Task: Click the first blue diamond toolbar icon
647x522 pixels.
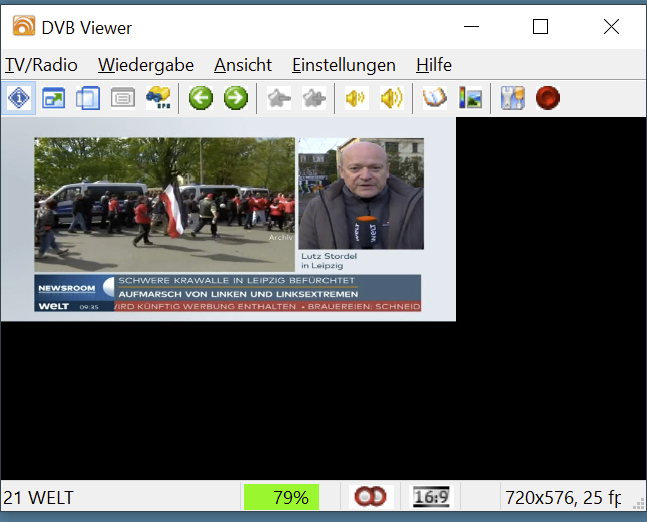Action: click(x=20, y=98)
